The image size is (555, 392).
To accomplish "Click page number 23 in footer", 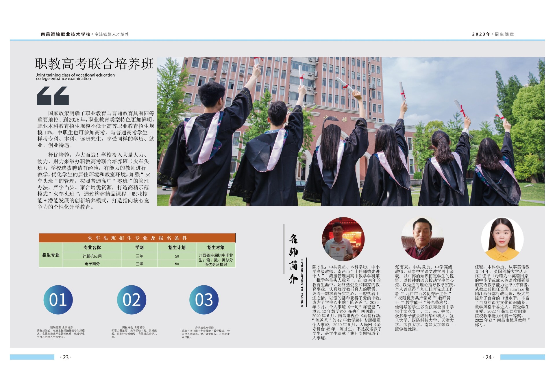I will (66, 357).
